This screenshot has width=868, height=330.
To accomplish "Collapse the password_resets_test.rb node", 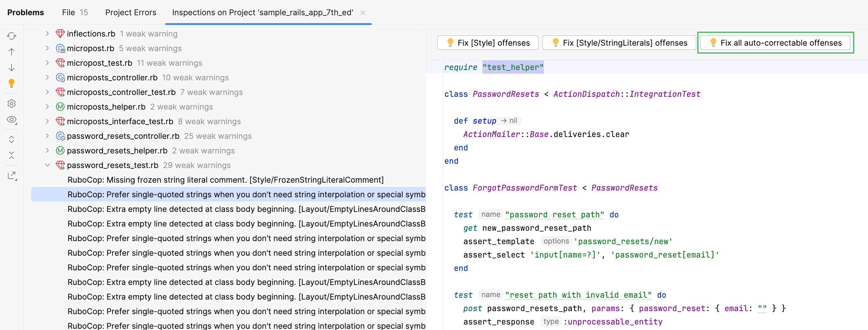I will click(47, 165).
